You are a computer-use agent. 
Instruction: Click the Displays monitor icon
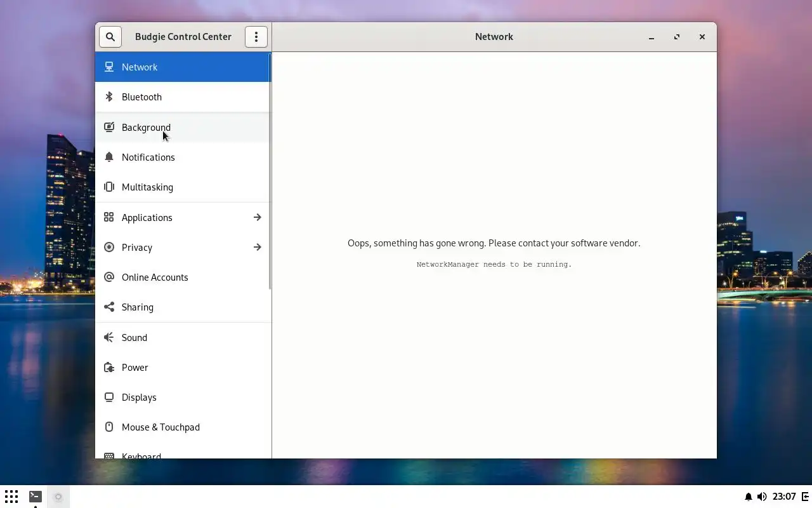(109, 397)
